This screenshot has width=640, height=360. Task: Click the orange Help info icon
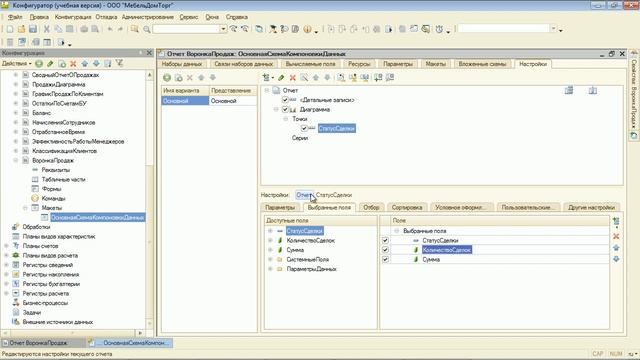click(307, 29)
